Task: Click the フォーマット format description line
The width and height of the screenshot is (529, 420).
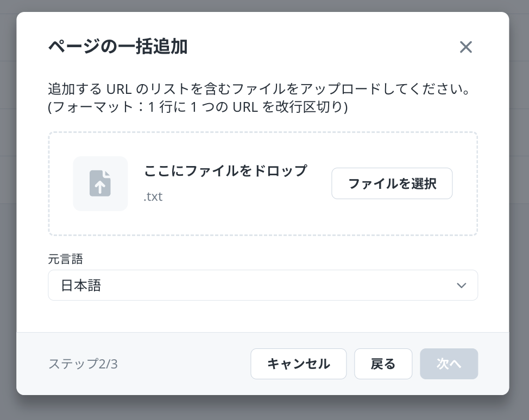Action: (x=198, y=107)
